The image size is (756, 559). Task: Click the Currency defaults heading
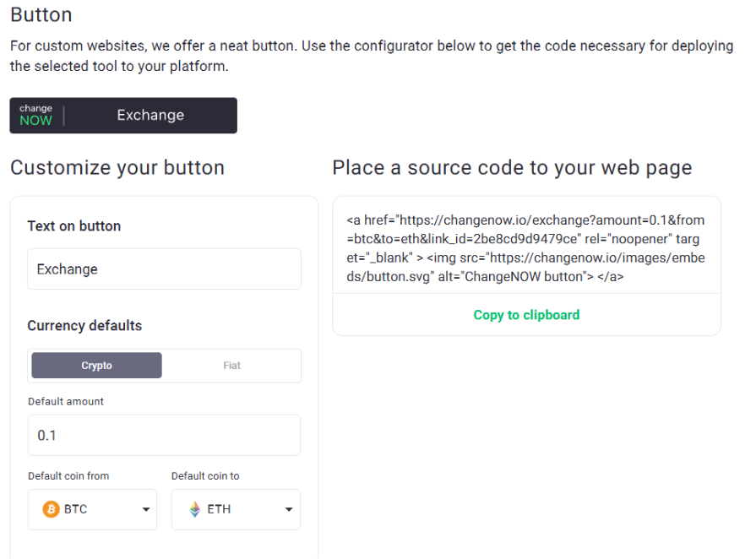84,325
